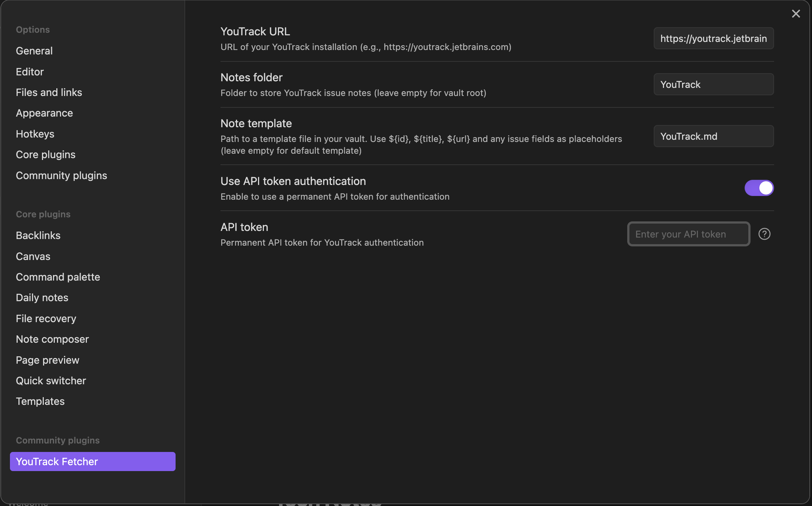This screenshot has width=812, height=506.
Task: Open Community plugins options page
Action: pyautogui.click(x=61, y=175)
